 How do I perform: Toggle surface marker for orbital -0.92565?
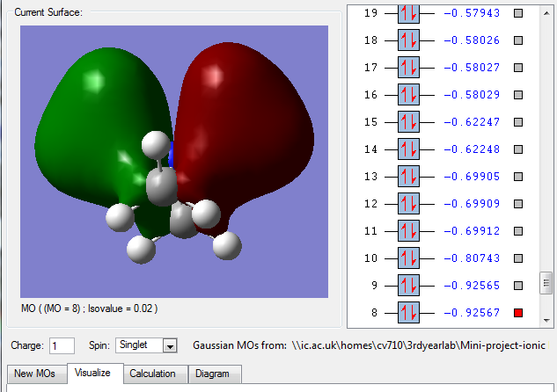click(x=518, y=286)
